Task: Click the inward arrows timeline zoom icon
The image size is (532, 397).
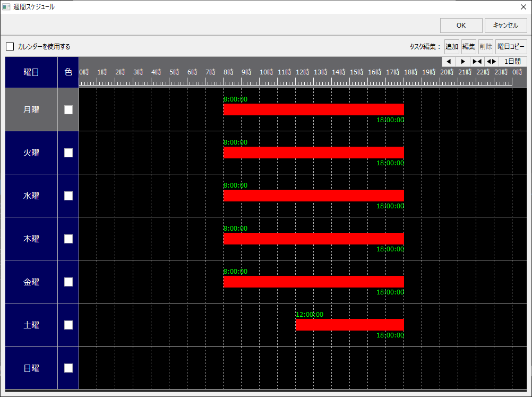Action: pos(477,62)
